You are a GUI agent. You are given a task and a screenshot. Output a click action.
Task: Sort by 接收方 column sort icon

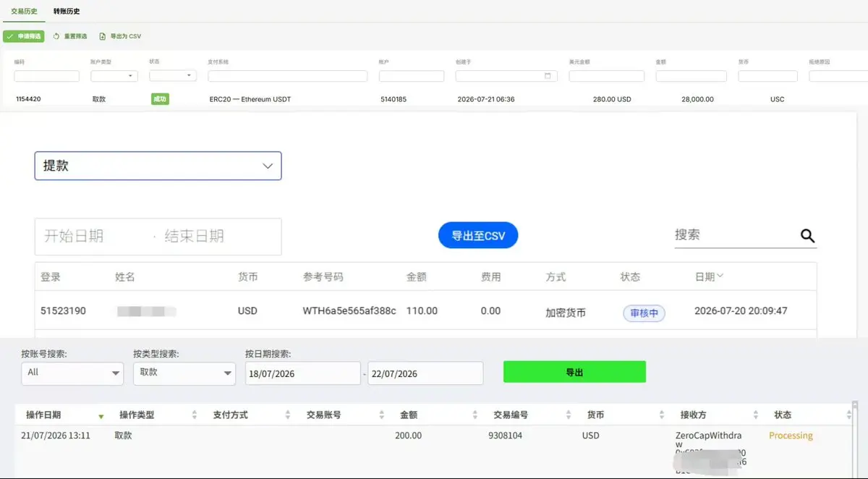(x=756, y=415)
